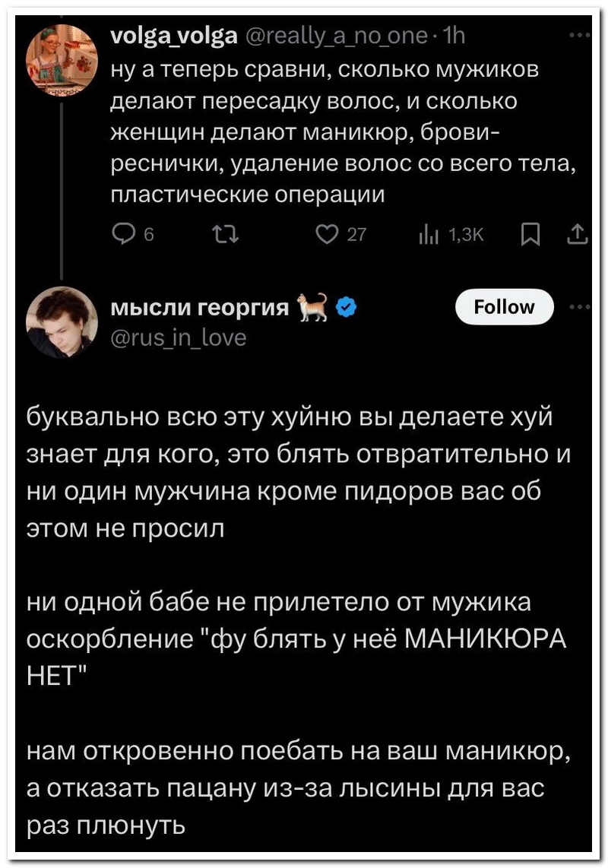The height and width of the screenshot is (868, 608).
Task: Open the reply text starting with буквально
Action: point(299,472)
